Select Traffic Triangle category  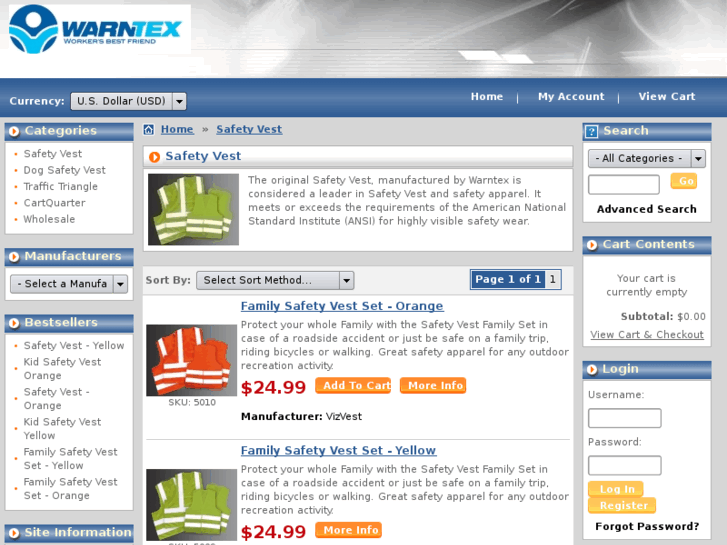tap(61, 186)
